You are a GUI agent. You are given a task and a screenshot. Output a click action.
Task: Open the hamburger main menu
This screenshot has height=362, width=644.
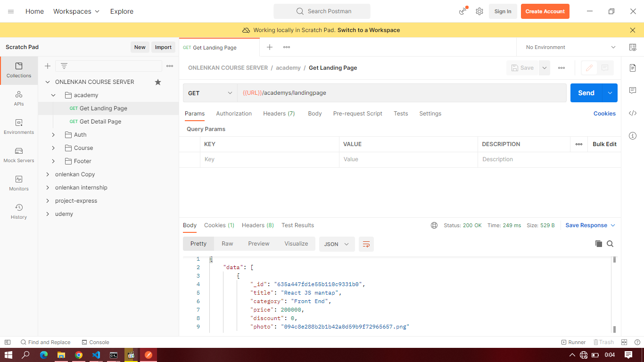[11, 11]
